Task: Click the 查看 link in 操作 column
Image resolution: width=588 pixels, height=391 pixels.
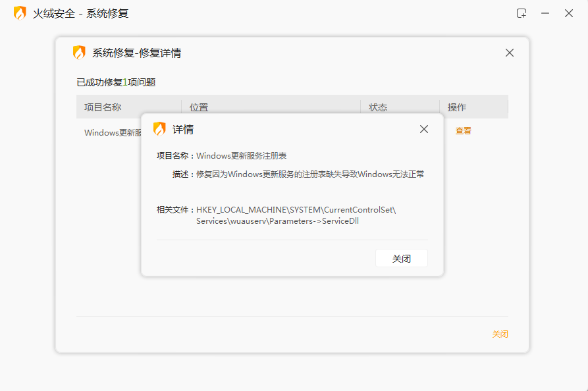Action: 463,131
